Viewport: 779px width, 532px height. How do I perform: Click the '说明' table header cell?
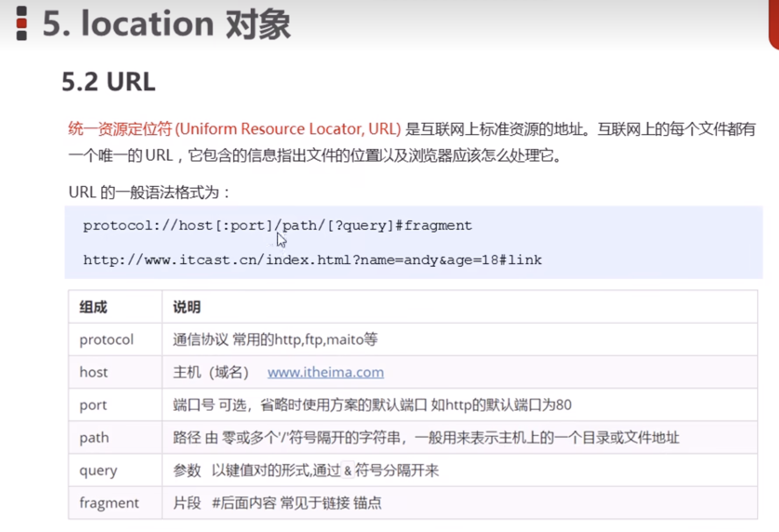[x=187, y=307]
